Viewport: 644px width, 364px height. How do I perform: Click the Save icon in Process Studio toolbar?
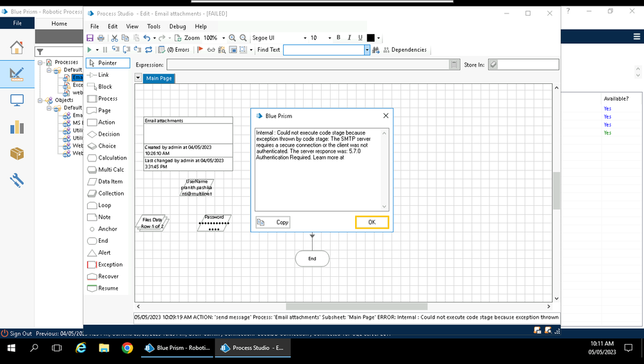[x=90, y=38]
